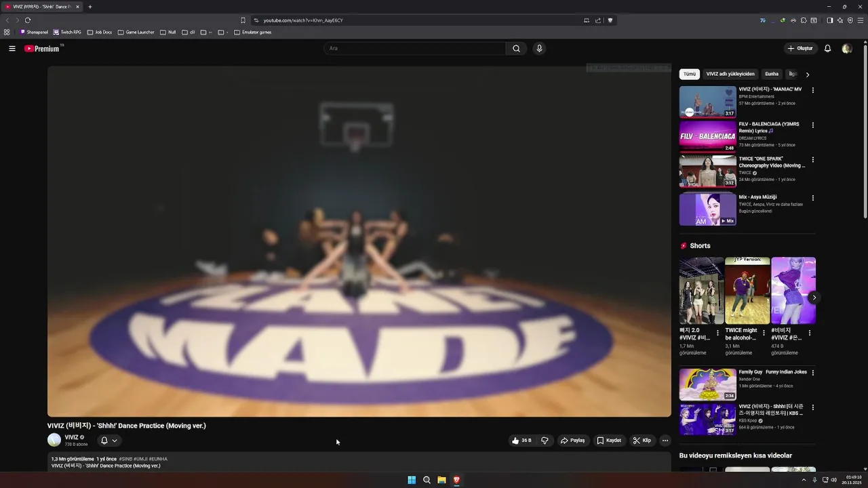Go back in browser history

7,20
